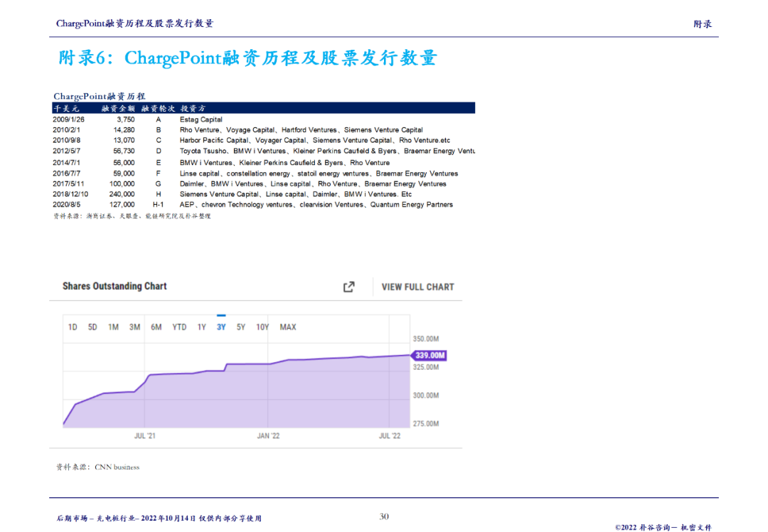Choose the 6M time range
The width and height of the screenshot is (768, 532).
[156, 326]
